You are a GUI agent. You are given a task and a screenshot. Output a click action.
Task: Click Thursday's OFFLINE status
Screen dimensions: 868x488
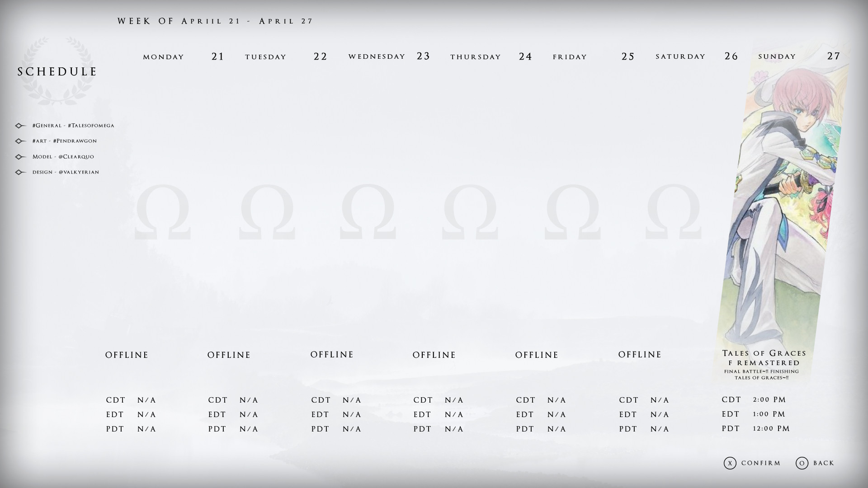click(434, 355)
